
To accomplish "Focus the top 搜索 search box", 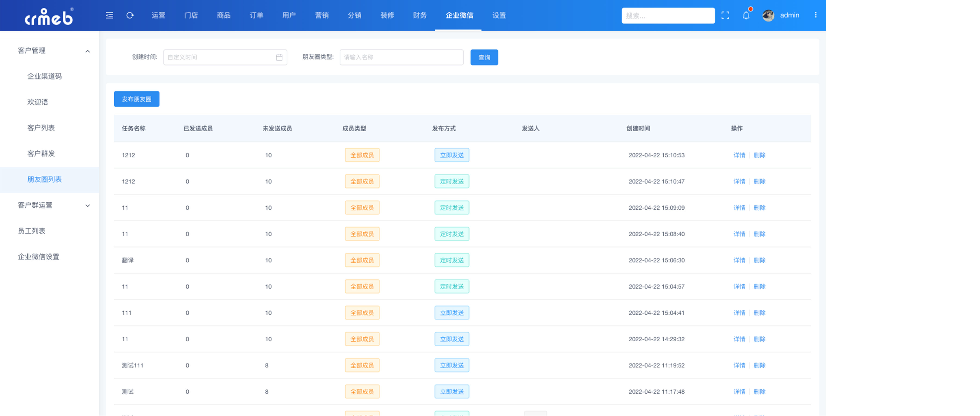I will 668,16.
